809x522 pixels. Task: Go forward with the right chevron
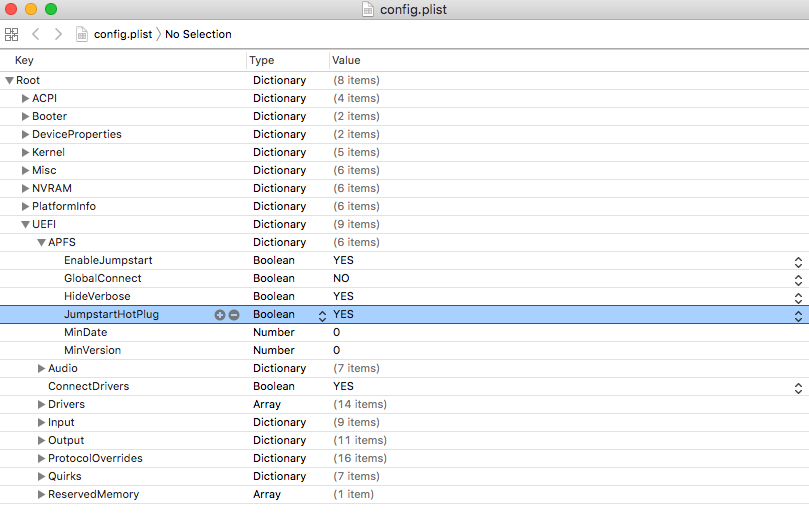[x=58, y=34]
